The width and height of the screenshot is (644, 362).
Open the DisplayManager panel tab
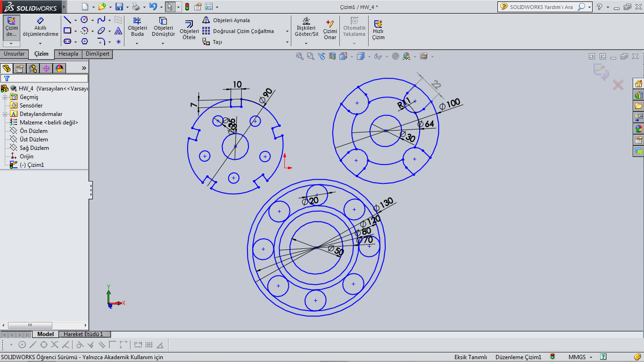(x=59, y=68)
